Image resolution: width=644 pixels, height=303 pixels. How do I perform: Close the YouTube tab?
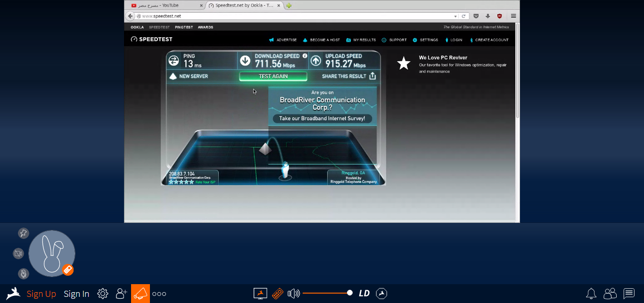click(x=201, y=6)
